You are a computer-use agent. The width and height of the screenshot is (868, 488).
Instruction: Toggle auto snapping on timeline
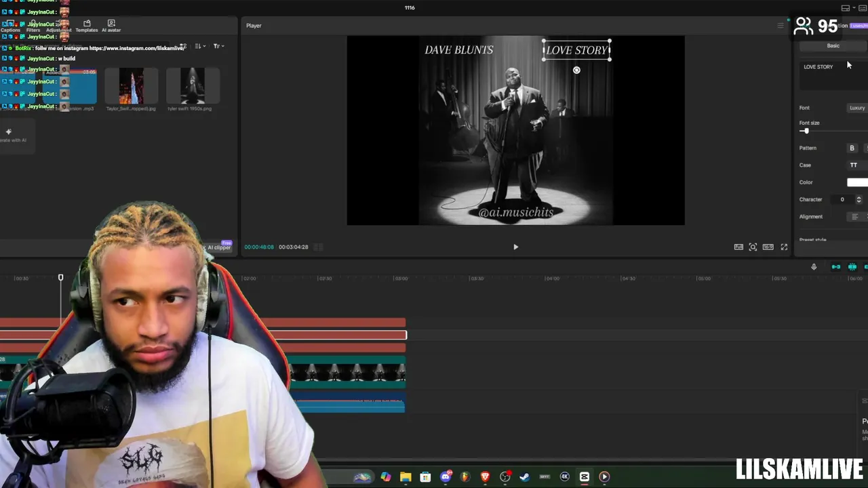(x=852, y=266)
